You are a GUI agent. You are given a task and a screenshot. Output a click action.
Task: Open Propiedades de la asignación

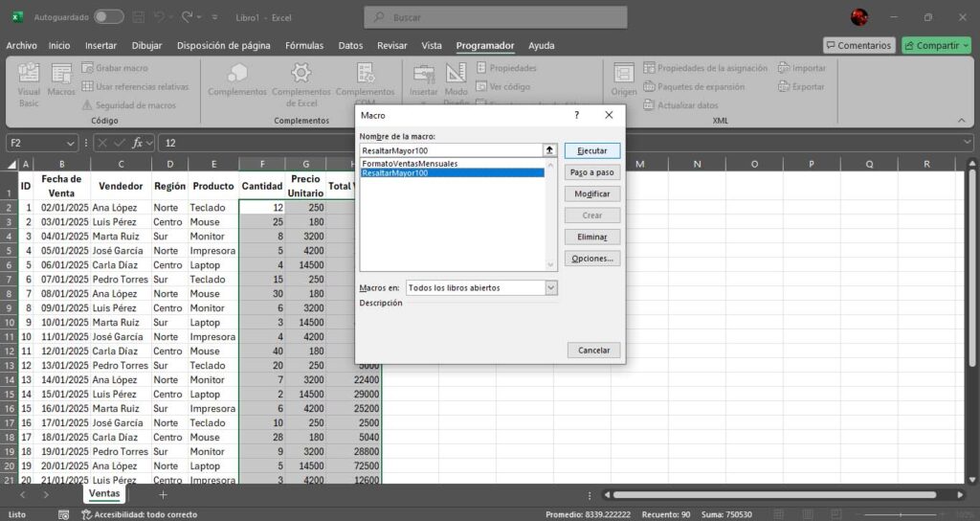tap(705, 68)
